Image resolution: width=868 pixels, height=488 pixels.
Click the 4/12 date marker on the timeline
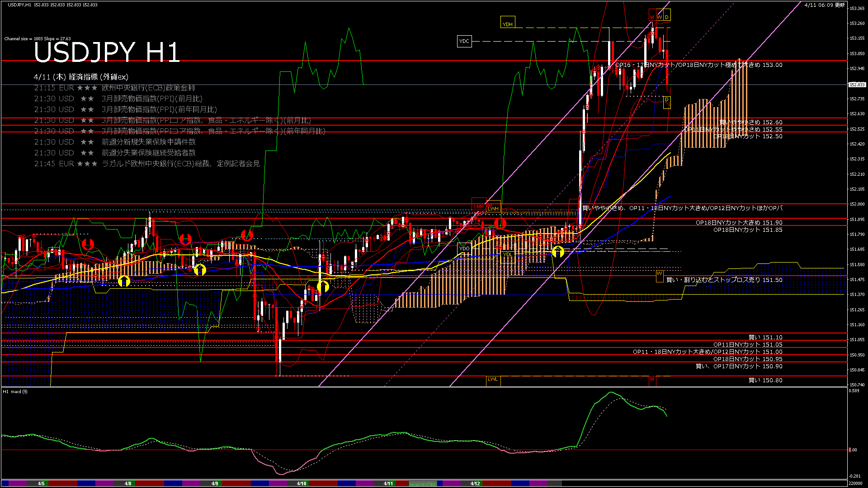pyautogui.click(x=475, y=483)
